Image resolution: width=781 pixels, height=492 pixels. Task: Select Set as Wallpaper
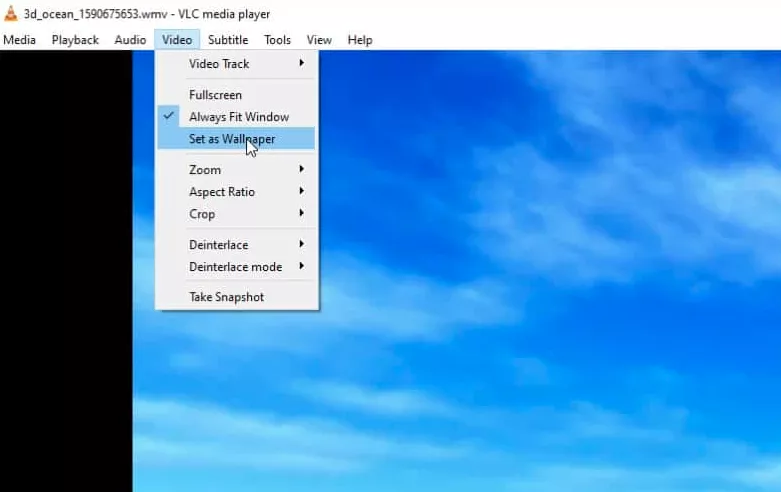(236, 138)
